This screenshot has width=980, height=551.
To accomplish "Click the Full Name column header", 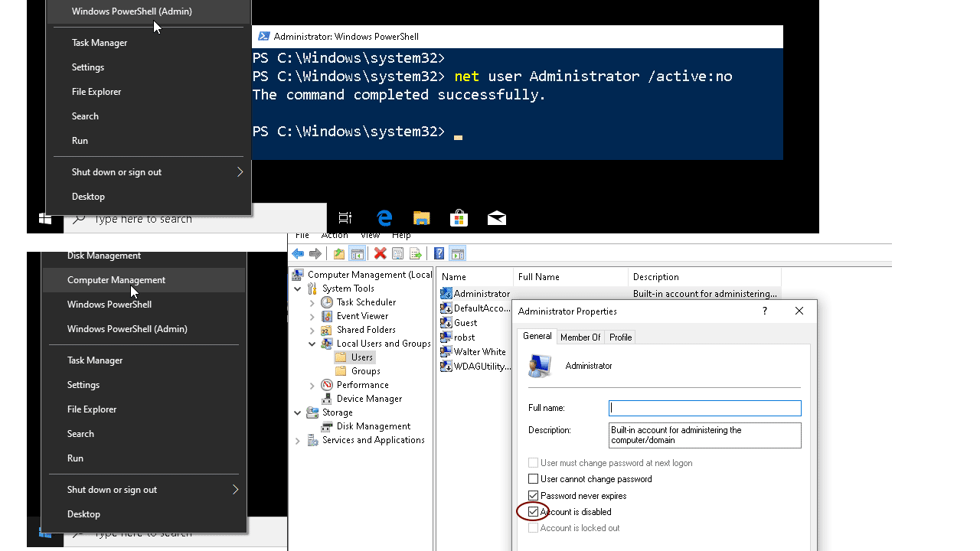I will tap(570, 277).
